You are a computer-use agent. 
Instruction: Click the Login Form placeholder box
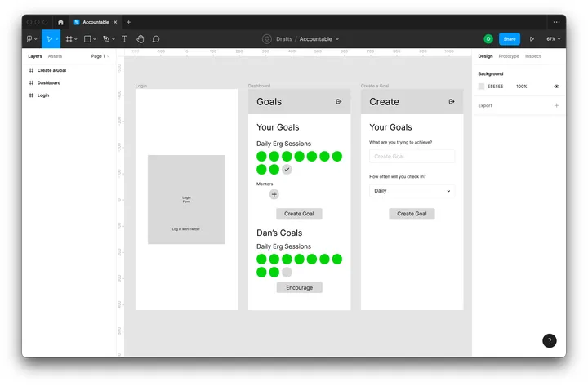[x=186, y=199]
